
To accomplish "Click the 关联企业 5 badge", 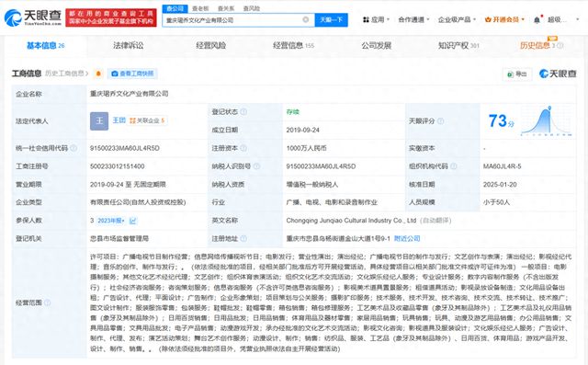I will click(x=147, y=120).
